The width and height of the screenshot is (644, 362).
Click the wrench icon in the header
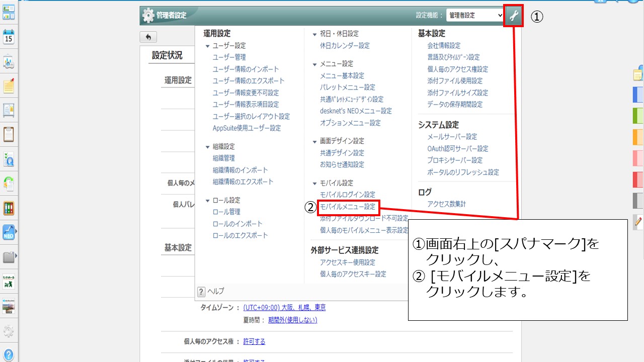tap(514, 16)
